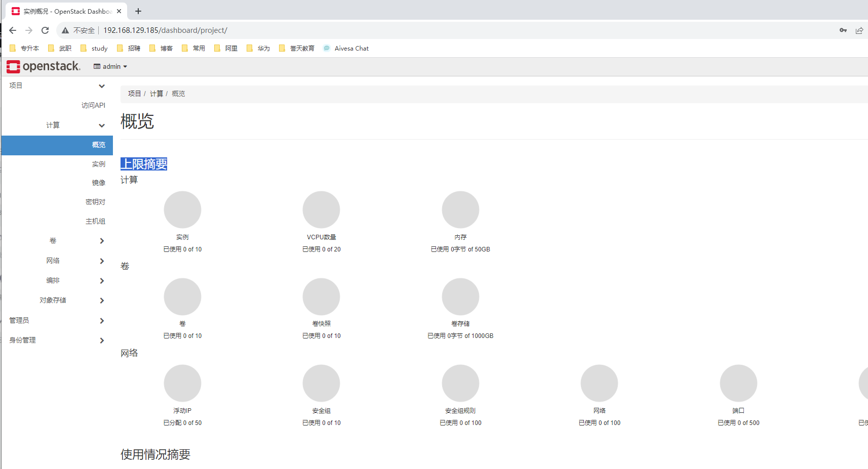The image size is (868, 469).
Task: Click the text 已使用 0 of 20
Action: tap(322, 249)
